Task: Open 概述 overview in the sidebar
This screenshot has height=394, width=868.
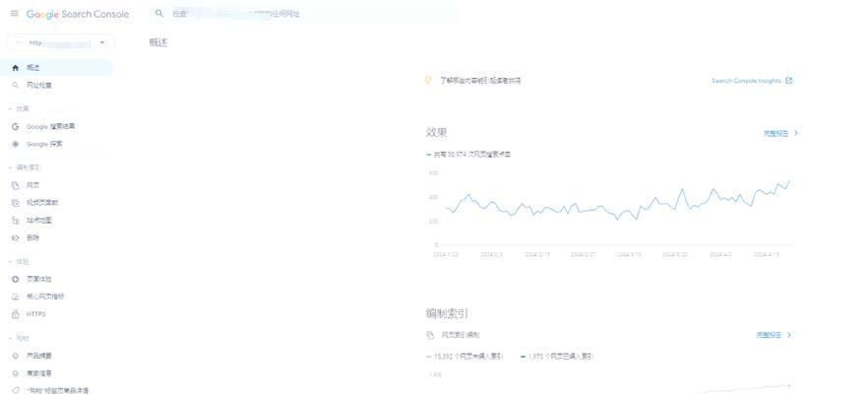Action: point(56,68)
